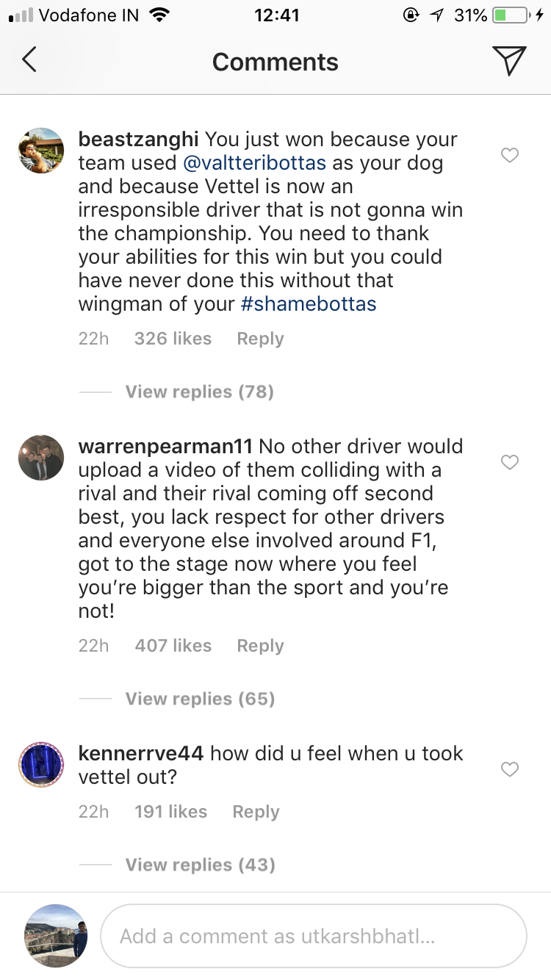Expand View replies (43)
This screenshot has height=980, width=551.
pos(200,865)
